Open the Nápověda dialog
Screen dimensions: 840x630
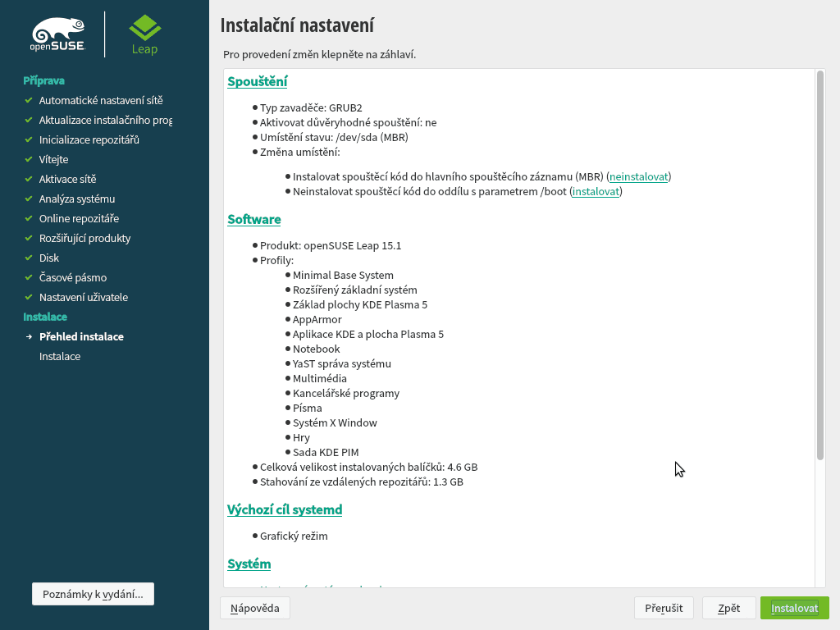tap(254, 608)
